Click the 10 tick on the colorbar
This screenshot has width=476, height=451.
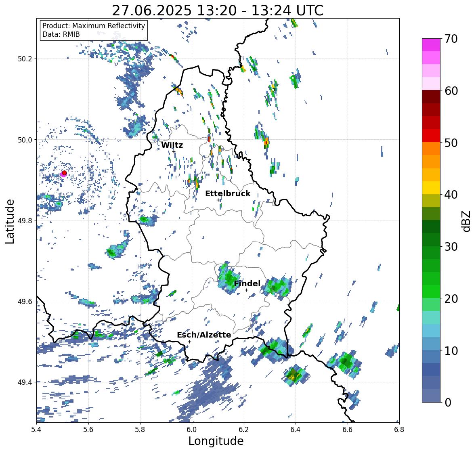pyautogui.click(x=451, y=350)
